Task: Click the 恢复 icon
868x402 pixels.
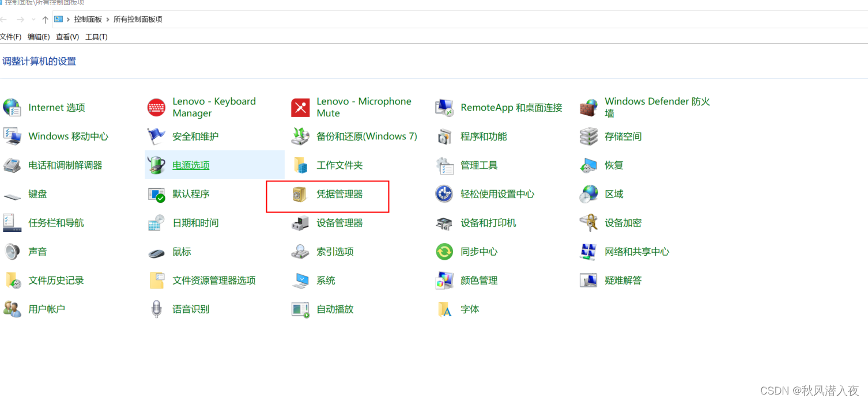Action: [588, 165]
